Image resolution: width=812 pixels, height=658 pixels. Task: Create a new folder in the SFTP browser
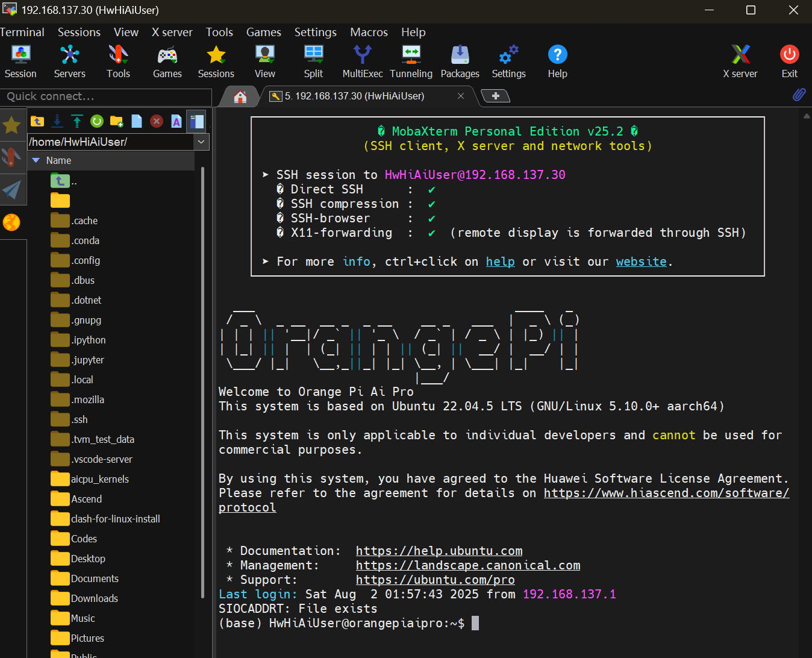point(117,121)
